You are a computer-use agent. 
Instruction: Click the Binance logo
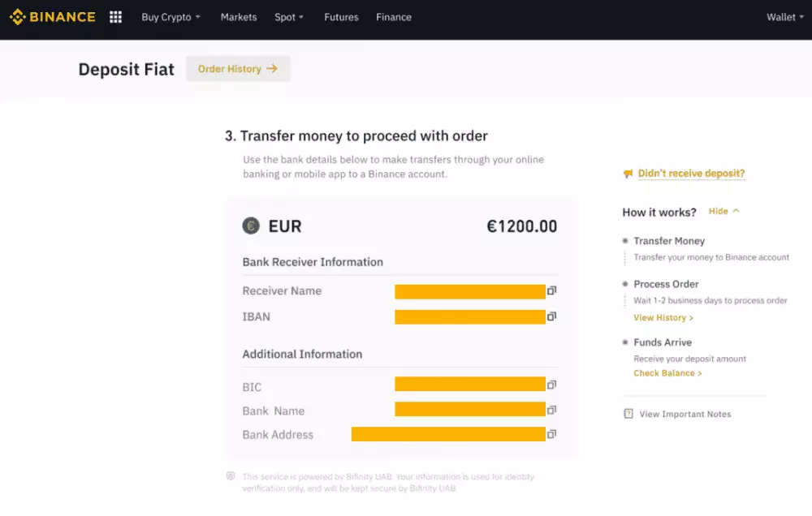point(52,17)
